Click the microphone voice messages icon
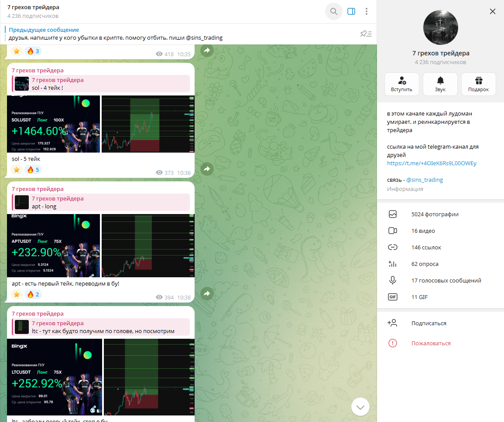This screenshot has width=504, height=422. pos(393,280)
